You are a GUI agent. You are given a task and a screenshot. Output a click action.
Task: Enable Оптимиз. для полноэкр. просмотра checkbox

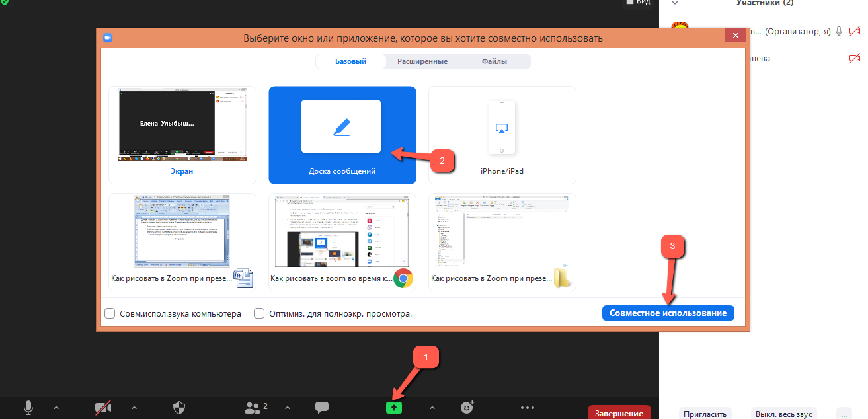point(260,313)
